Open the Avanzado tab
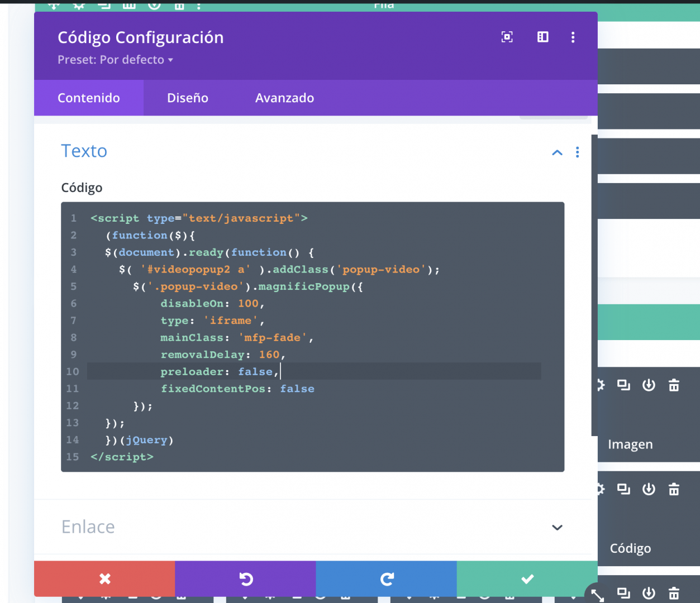 point(284,98)
